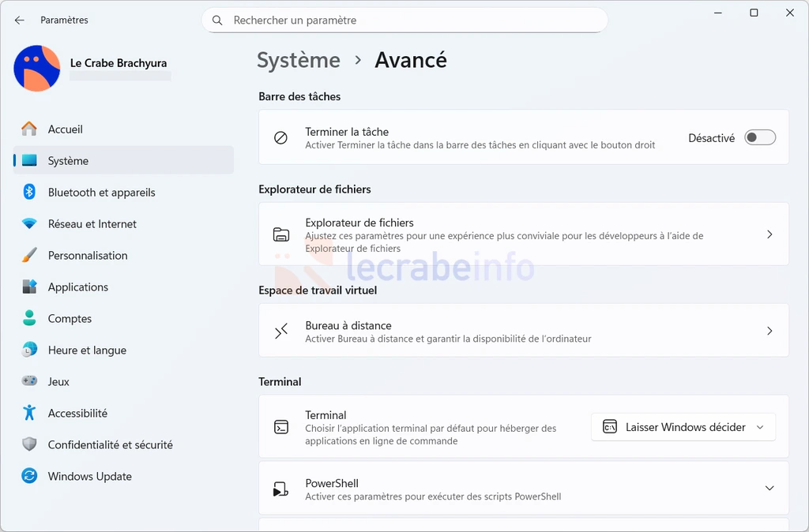Screen dimensions: 809x532
Task: Open Bureau à distance chevron arrow
Action: coord(769,331)
